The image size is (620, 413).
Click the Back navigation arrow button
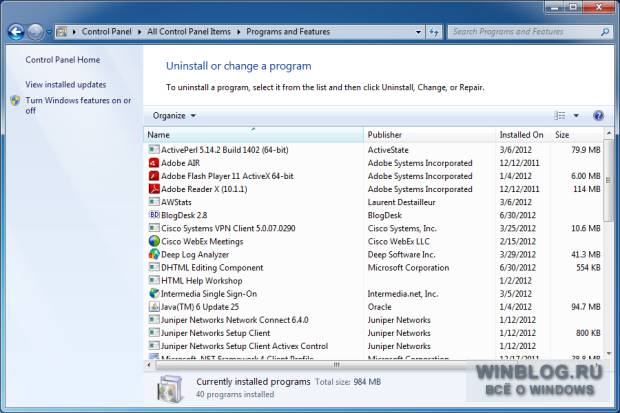tap(17, 32)
